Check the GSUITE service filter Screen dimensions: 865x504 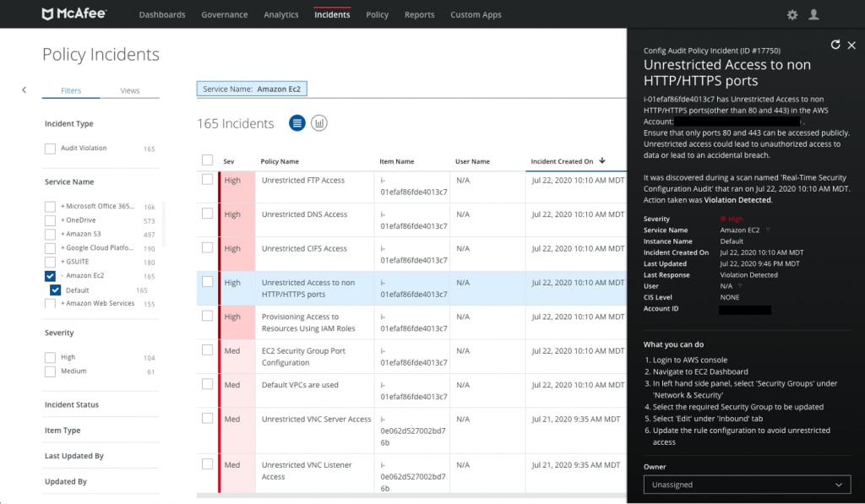50,262
